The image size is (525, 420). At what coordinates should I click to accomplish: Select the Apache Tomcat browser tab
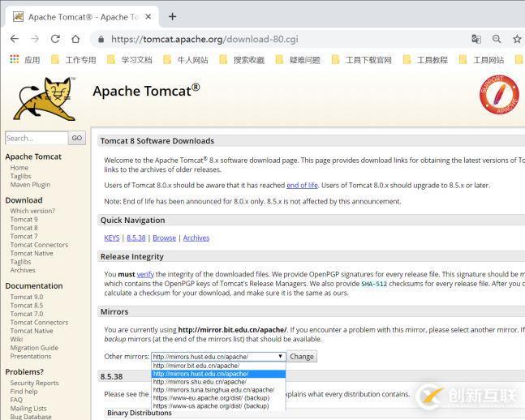pyautogui.click(x=83, y=17)
